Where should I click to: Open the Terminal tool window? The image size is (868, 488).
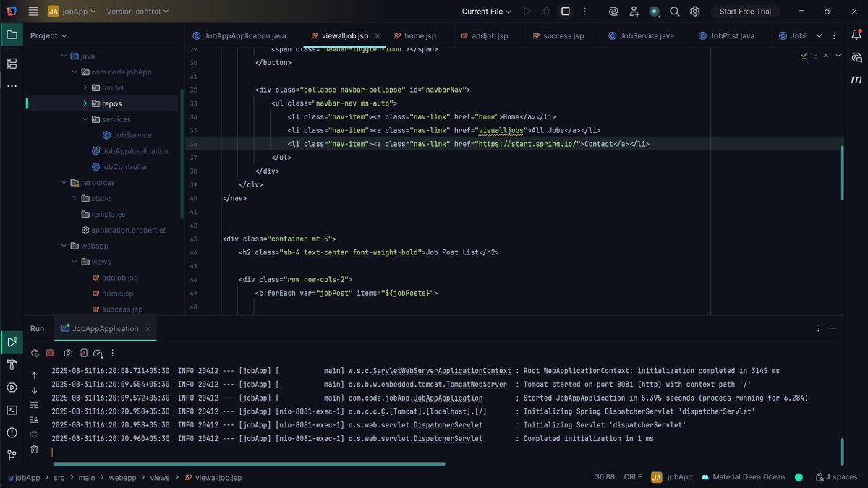coord(12,410)
